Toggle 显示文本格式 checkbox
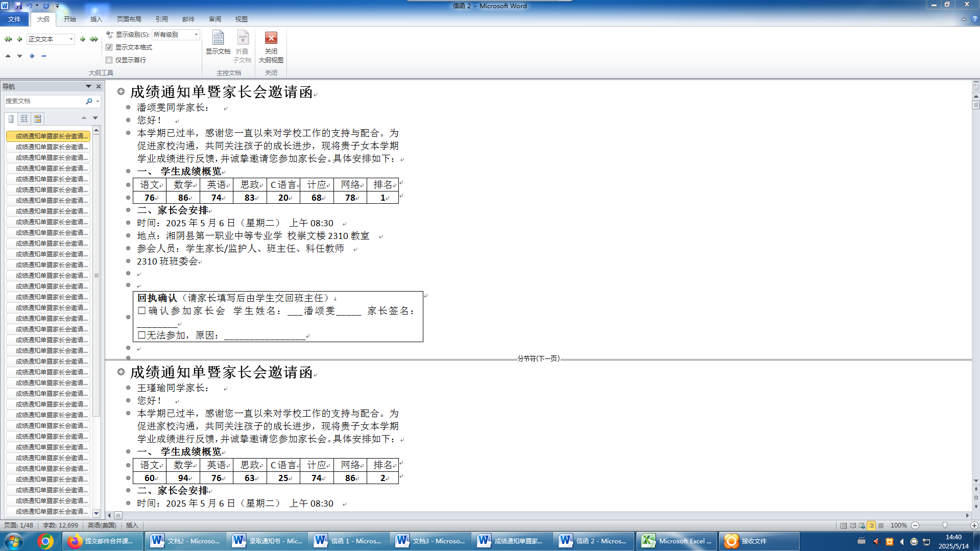The width and height of the screenshot is (980, 551). coord(109,47)
